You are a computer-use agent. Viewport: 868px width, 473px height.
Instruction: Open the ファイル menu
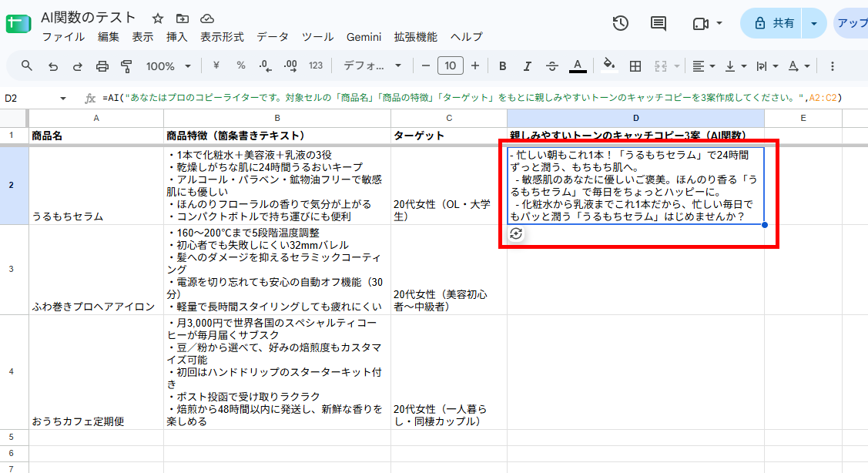click(x=63, y=36)
